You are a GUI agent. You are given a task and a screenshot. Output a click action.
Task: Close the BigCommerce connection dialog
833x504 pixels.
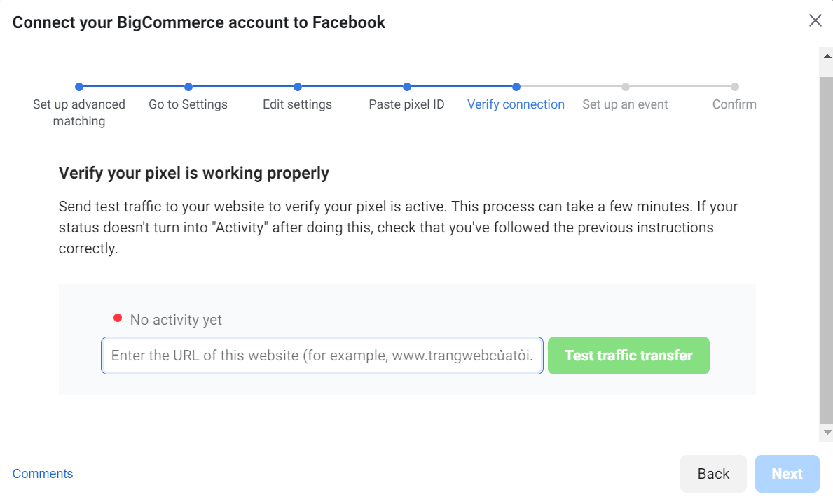815,20
